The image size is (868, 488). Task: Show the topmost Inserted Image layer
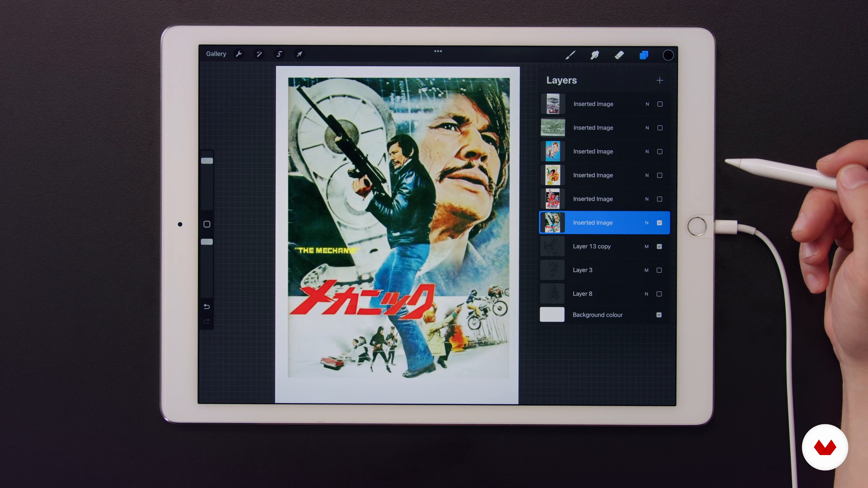(x=660, y=104)
